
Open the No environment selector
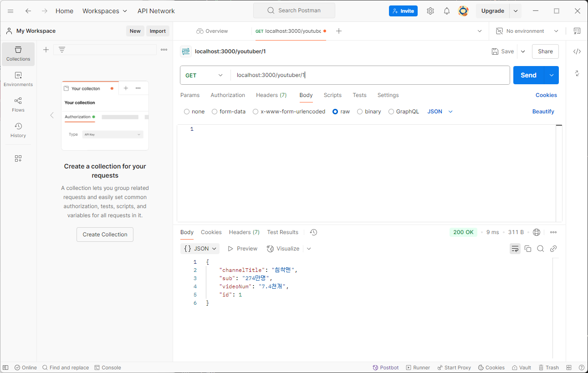click(527, 31)
